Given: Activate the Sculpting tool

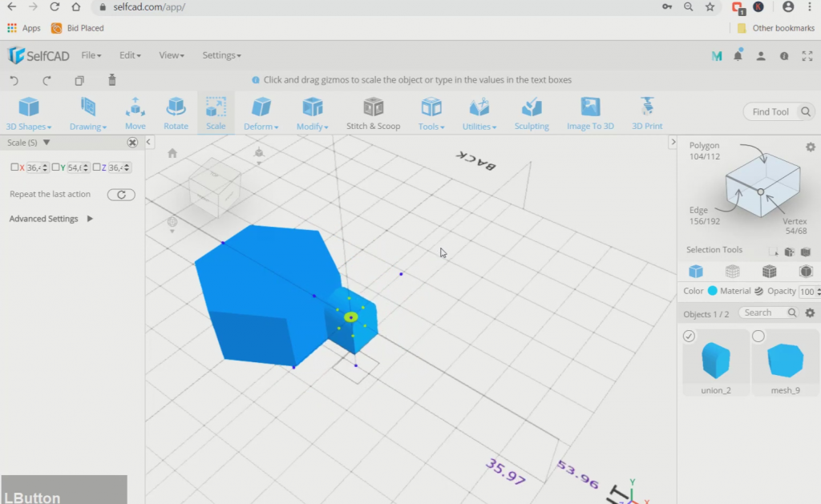Looking at the screenshot, I should (531, 113).
